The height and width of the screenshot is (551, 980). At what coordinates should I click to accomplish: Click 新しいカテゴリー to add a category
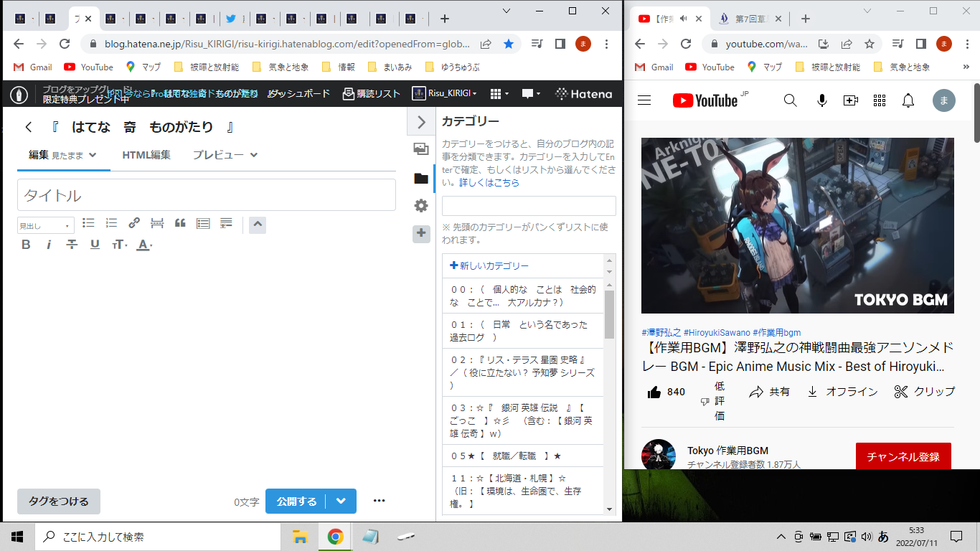click(x=489, y=265)
